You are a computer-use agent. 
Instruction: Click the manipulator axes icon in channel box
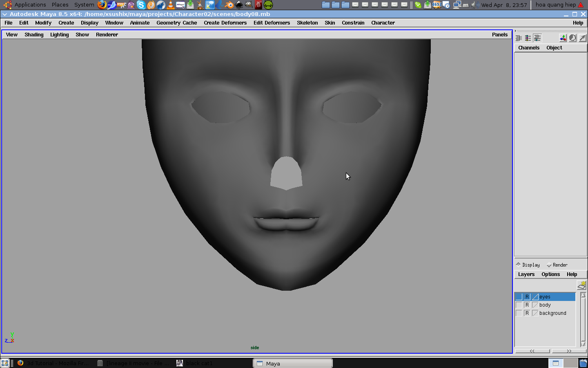click(563, 38)
